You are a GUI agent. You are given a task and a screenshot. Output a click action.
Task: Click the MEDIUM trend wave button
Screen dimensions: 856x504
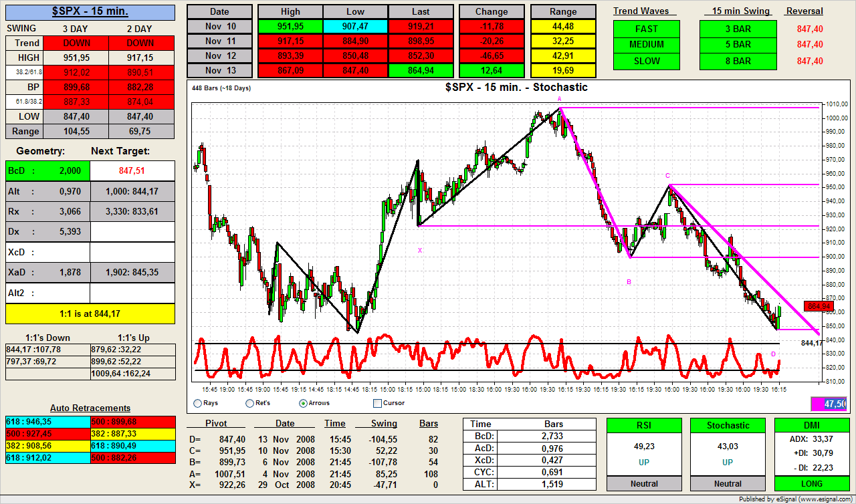coord(646,45)
